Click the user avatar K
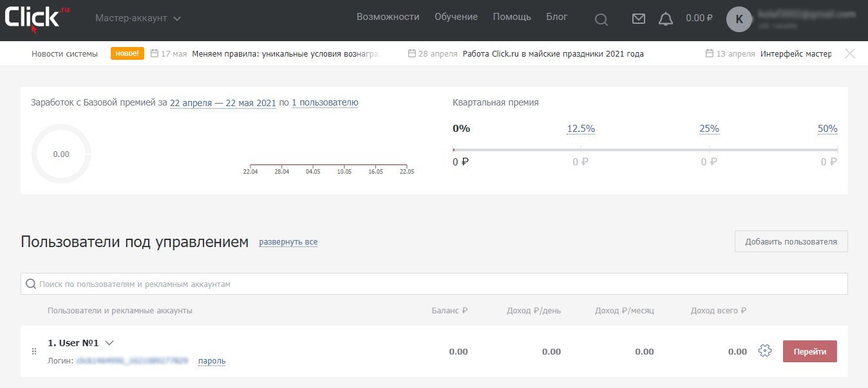Screen dimensions: 868x388 tap(739, 19)
